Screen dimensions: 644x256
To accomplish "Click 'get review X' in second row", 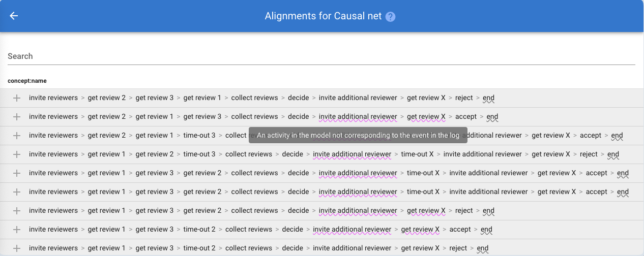I will point(426,117).
